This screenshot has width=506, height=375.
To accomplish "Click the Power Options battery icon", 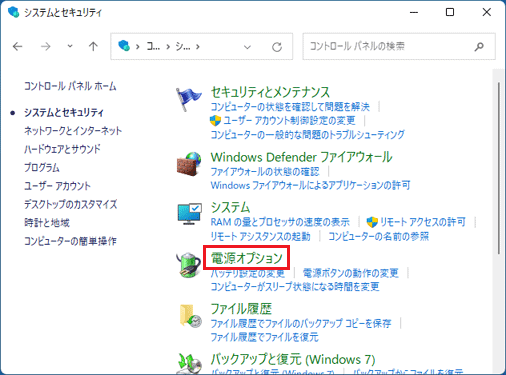I will pyautogui.click(x=188, y=265).
